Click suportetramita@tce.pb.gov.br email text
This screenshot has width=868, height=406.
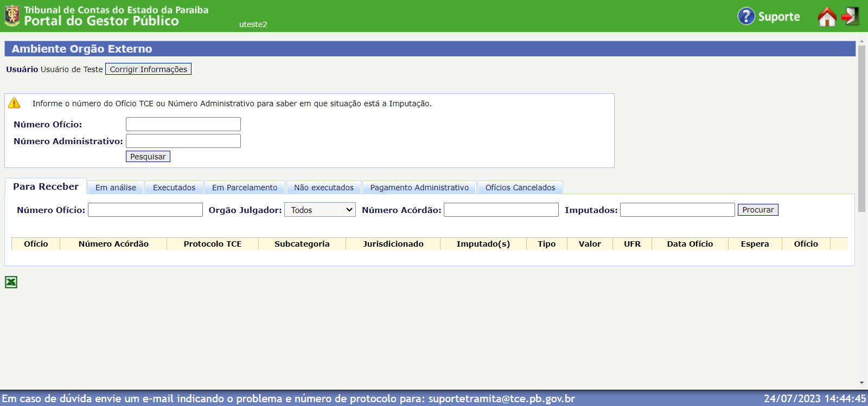pyautogui.click(x=502, y=398)
